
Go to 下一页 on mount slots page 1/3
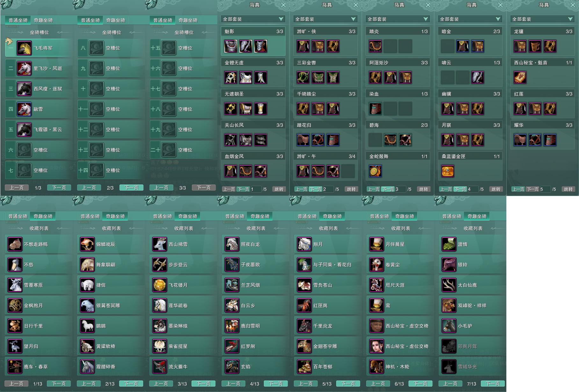point(59,188)
